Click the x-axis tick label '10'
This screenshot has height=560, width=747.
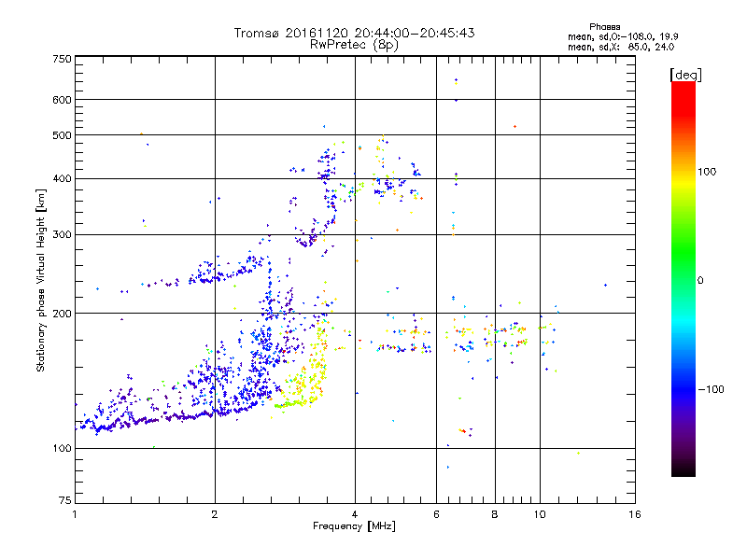tap(540, 514)
